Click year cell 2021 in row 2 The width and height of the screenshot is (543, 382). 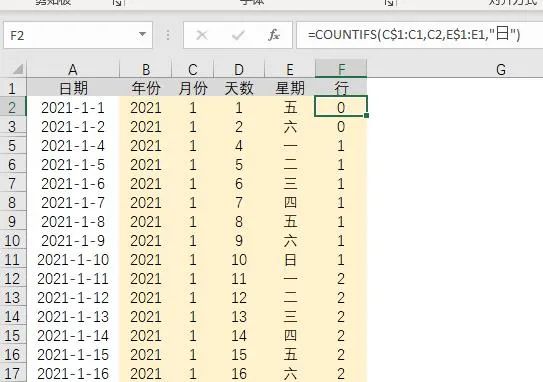tap(146, 108)
